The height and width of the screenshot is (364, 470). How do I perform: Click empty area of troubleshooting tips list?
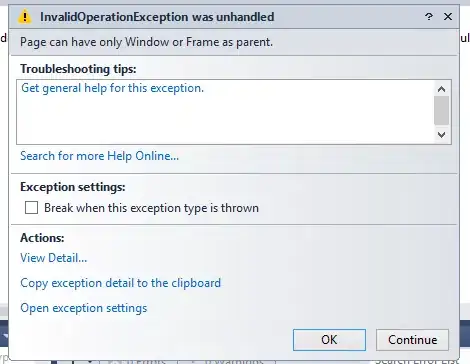pos(225,120)
